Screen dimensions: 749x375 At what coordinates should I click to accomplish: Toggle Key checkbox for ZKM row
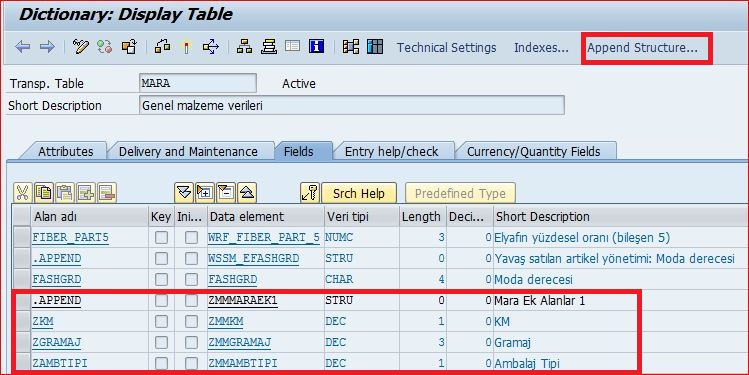pos(161,321)
